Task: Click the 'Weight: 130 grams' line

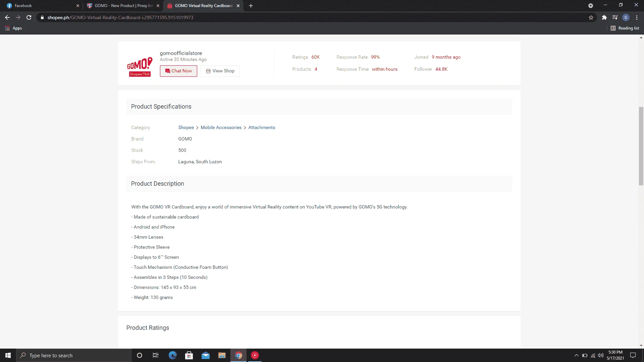Action: (152, 297)
